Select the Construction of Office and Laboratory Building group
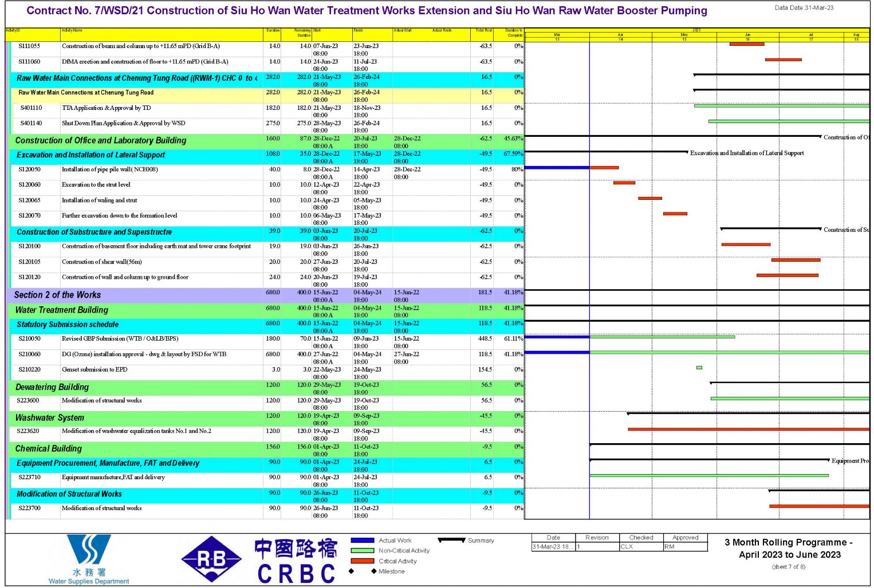Viewport: 874px width, 588px height. 267,141
